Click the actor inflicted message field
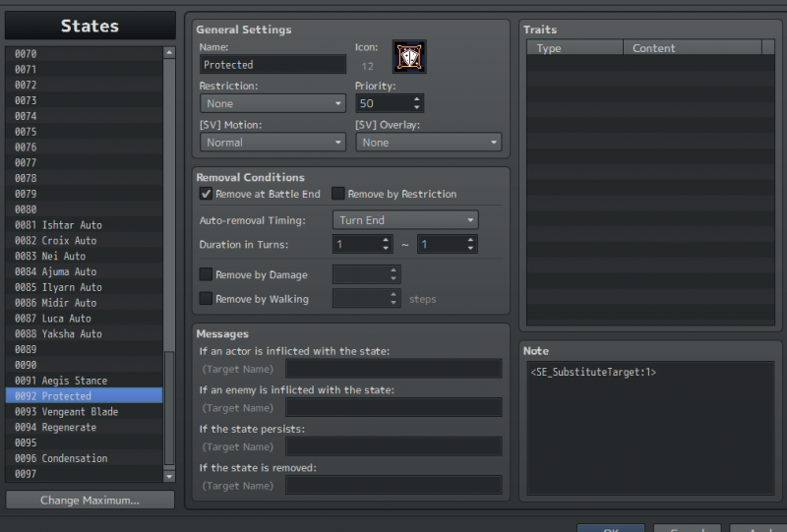 (x=393, y=369)
